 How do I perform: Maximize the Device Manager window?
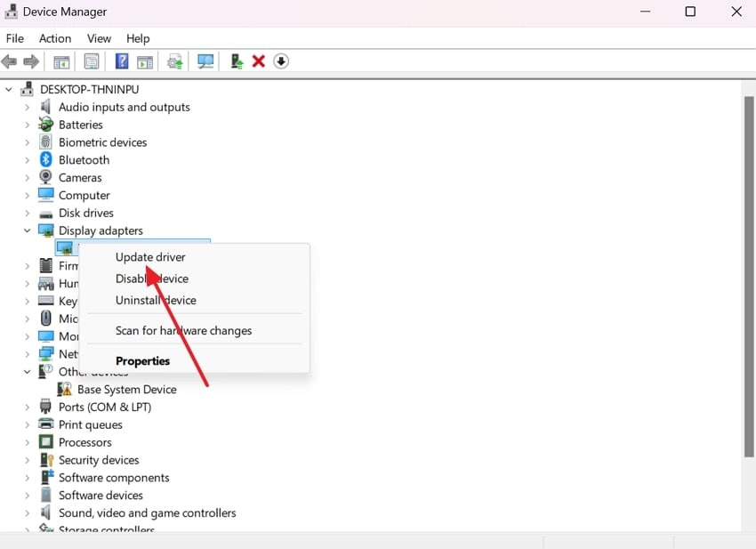(690, 12)
